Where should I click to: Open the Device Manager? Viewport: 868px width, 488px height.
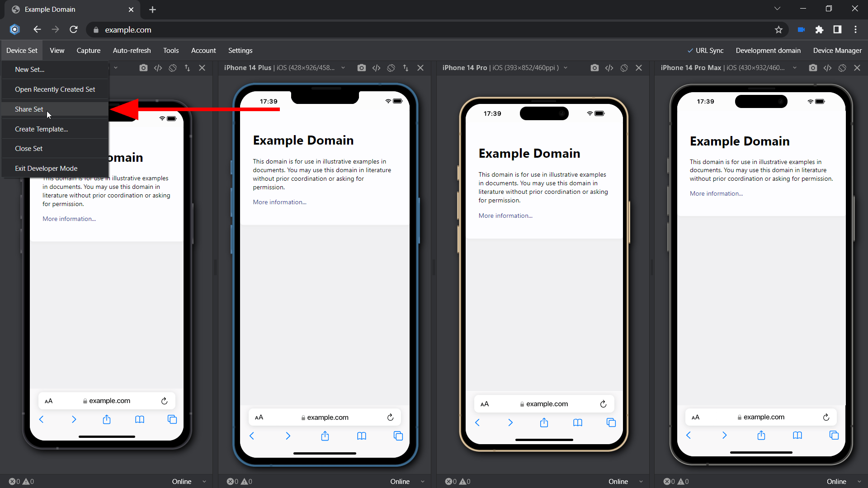pos(837,50)
